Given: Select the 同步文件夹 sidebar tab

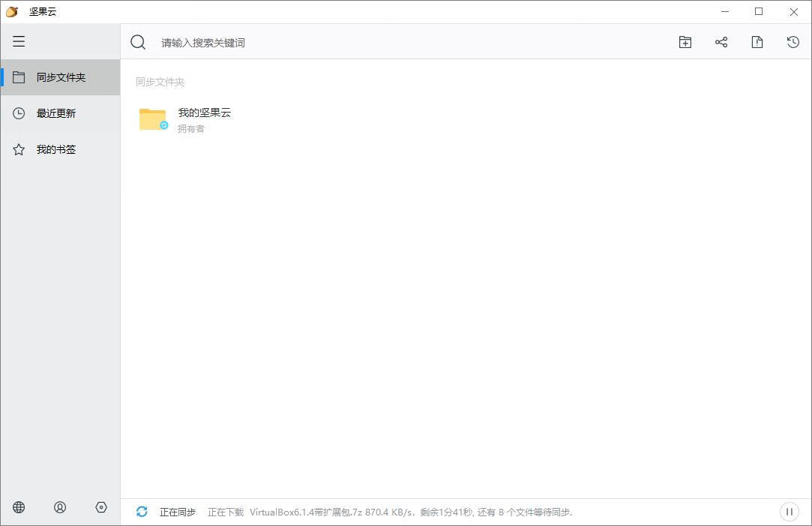Looking at the screenshot, I should [x=61, y=77].
